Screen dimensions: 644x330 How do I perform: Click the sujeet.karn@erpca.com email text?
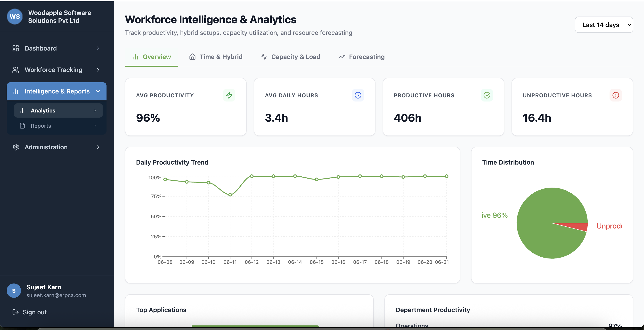(x=56, y=295)
